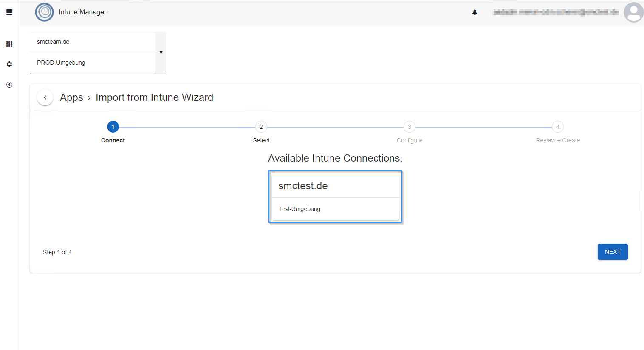Image resolution: width=644 pixels, height=350 pixels.
Task: Jump to step 4 Review + Create
Action: (x=558, y=127)
